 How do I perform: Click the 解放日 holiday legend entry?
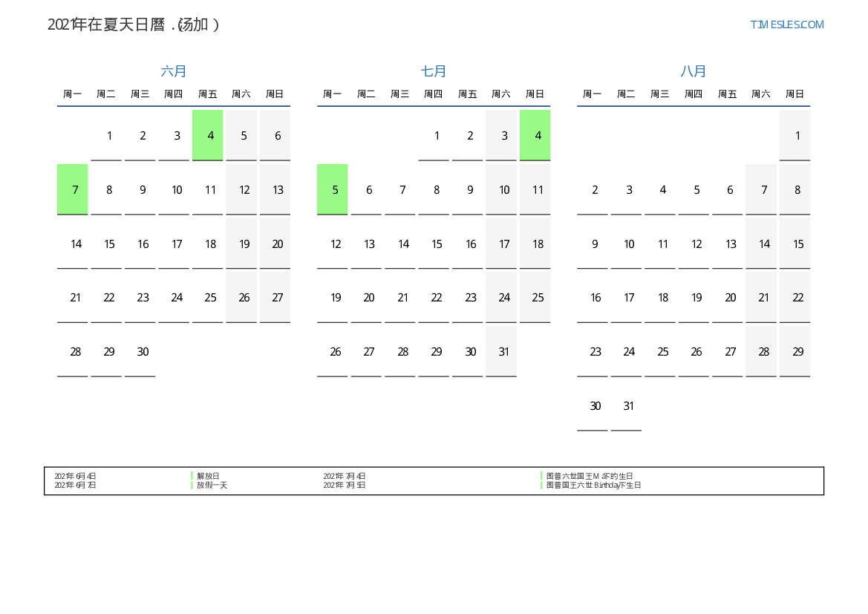point(208,476)
